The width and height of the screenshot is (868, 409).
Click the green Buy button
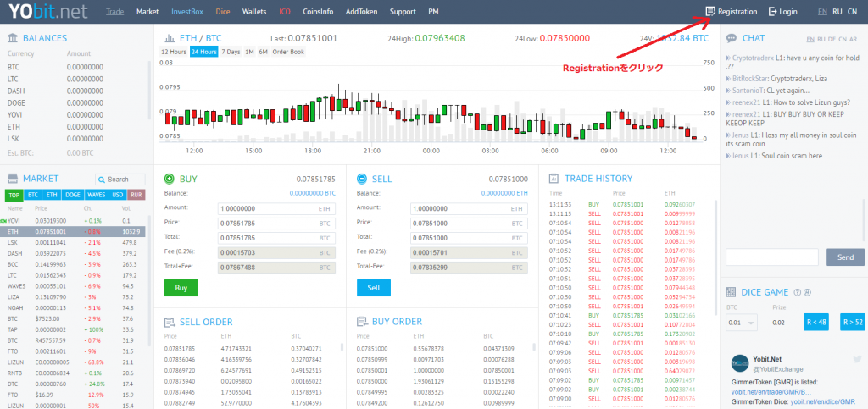[x=181, y=287]
